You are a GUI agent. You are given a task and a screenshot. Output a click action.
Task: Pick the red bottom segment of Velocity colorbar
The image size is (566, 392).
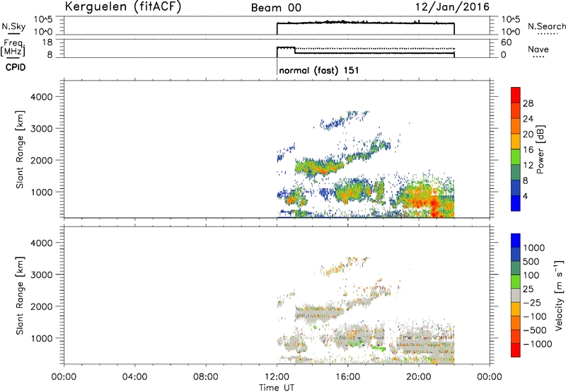(x=516, y=350)
